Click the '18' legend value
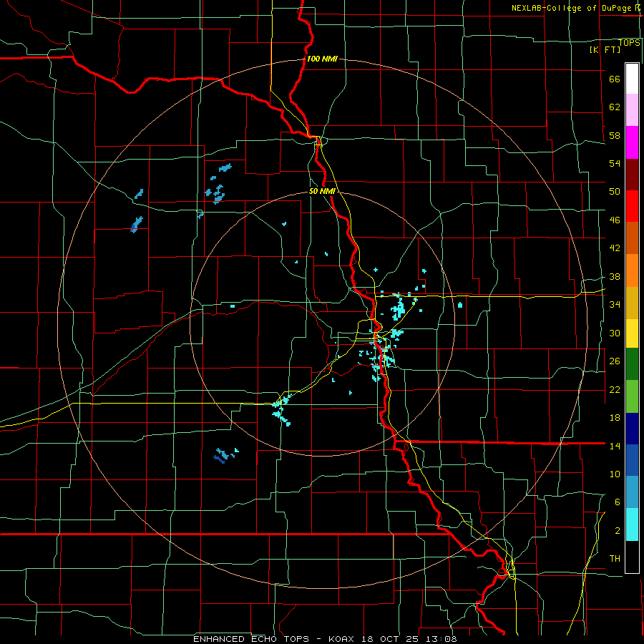Image resolution: width=644 pixels, height=644 pixels. coord(615,418)
